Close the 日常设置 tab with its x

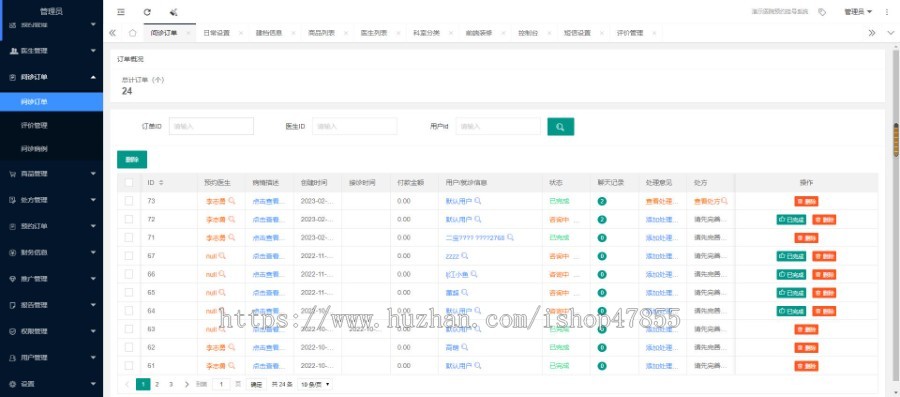click(x=240, y=33)
